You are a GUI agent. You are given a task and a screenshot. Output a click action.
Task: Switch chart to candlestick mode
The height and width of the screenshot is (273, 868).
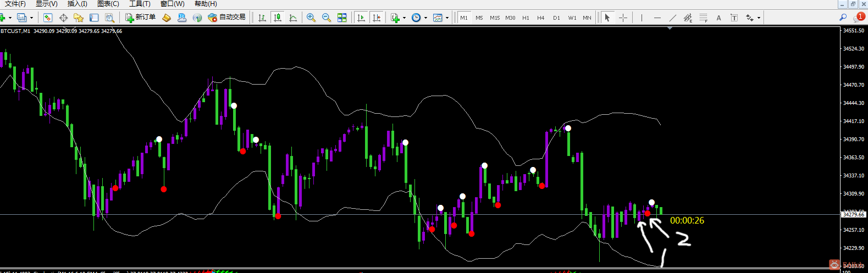(278, 18)
